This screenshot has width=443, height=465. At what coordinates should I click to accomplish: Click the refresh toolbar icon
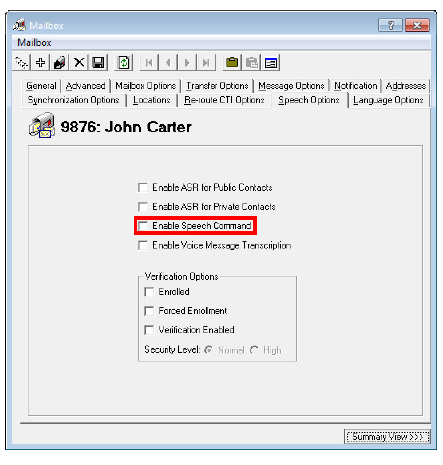(124, 62)
